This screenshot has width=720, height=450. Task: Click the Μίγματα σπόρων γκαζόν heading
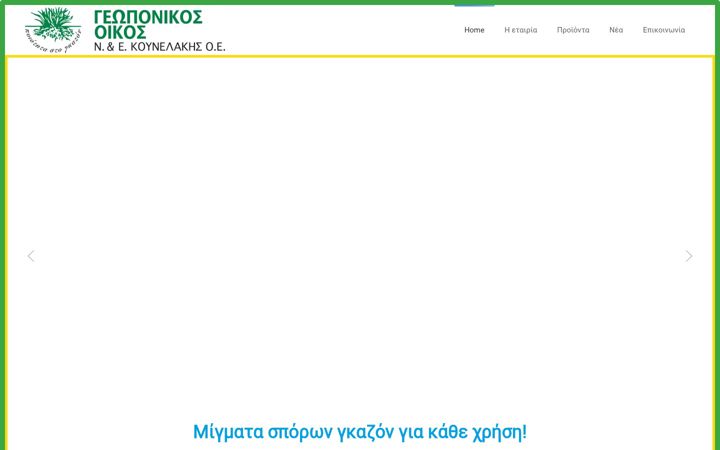[x=360, y=432]
